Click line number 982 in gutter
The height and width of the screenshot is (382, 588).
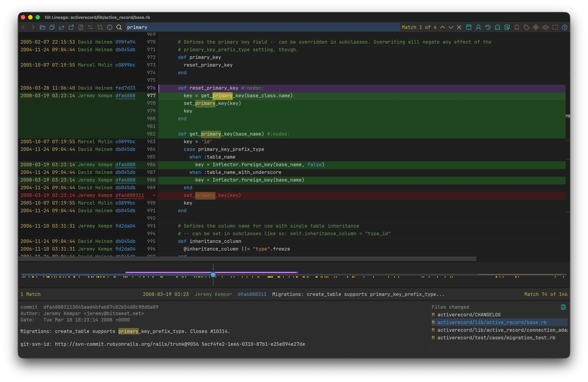tap(151, 134)
